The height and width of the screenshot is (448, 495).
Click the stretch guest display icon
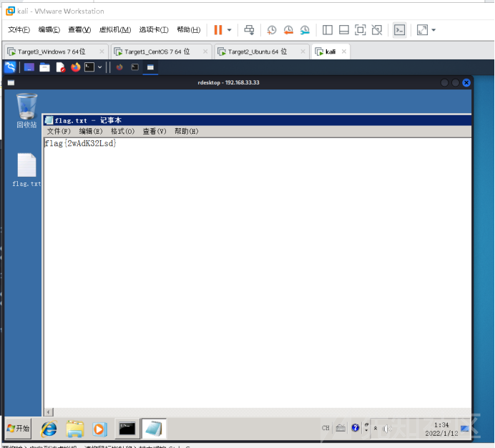tap(422, 30)
